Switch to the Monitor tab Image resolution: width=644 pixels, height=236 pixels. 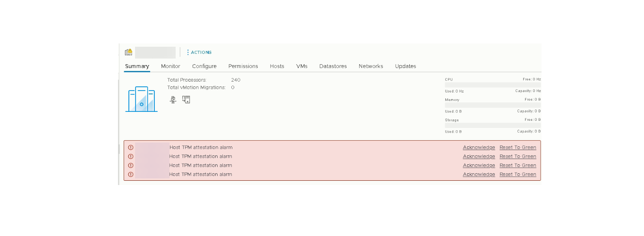(170, 66)
